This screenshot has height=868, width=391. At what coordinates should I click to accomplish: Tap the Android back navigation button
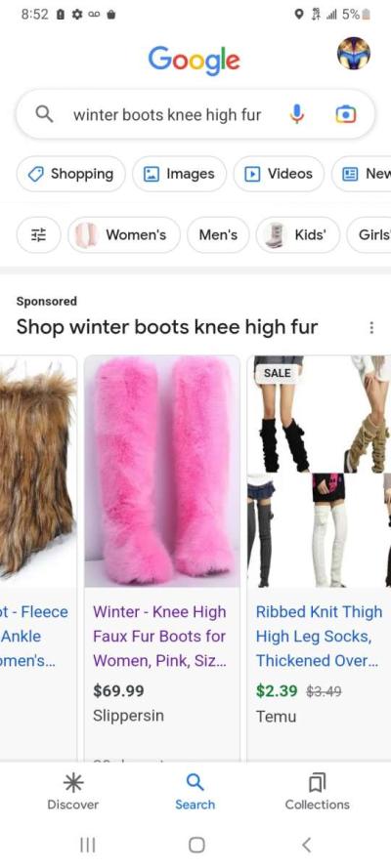pyautogui.click(x=306, y=845)
